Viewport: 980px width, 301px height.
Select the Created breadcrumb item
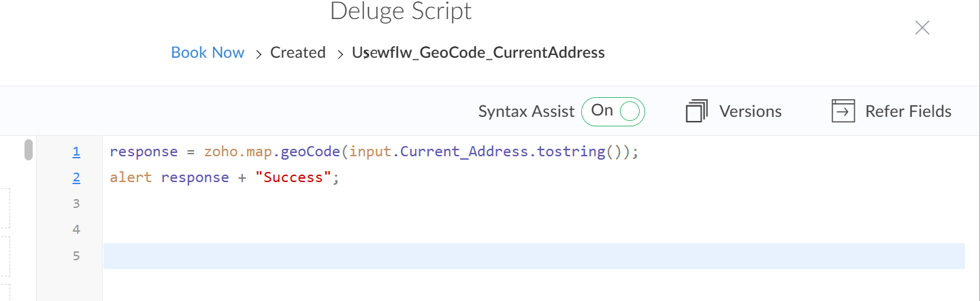click(298, 52)
